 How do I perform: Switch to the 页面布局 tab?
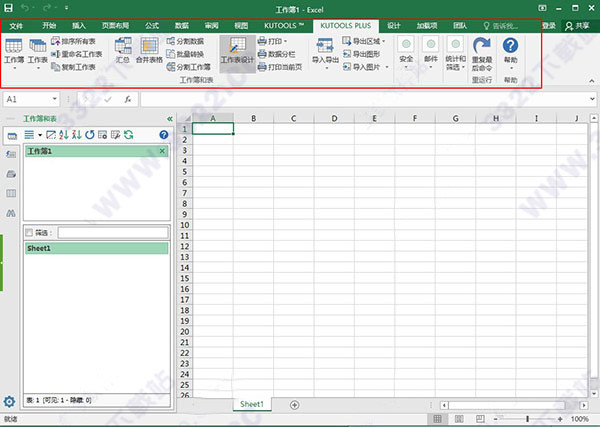(115, 26)
